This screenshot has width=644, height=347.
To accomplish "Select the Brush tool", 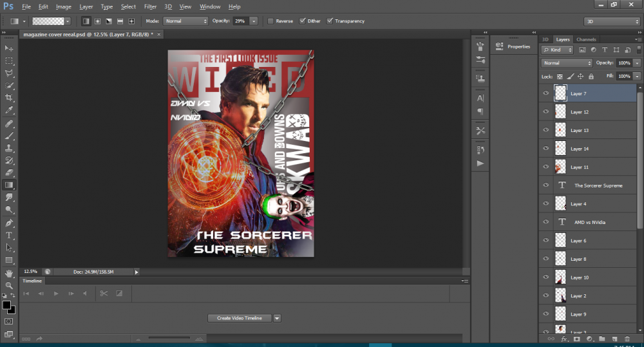I will 8,135.
